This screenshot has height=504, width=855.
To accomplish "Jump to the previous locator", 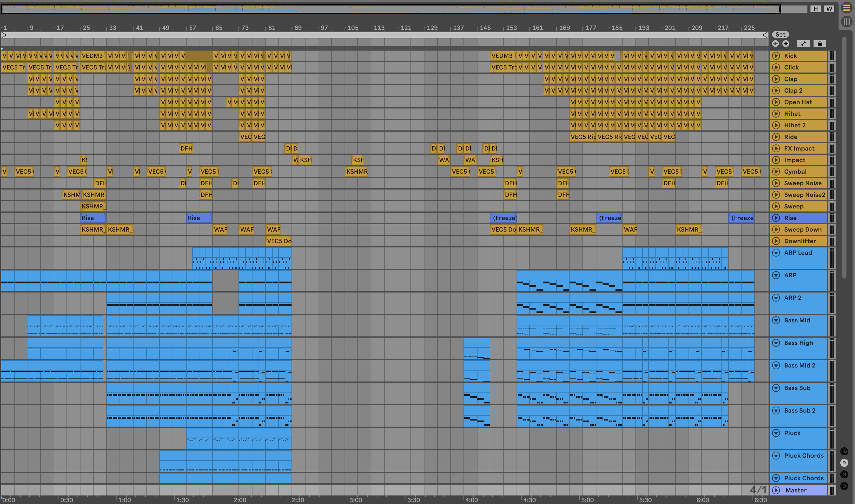I will 775,44.
